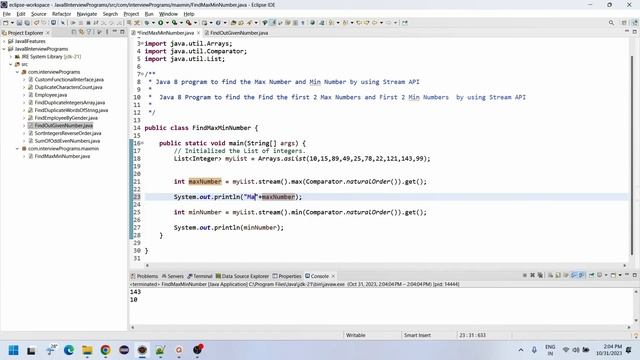
Task: Select Employee.java in Project Explorer
Action: pos(51,95)
